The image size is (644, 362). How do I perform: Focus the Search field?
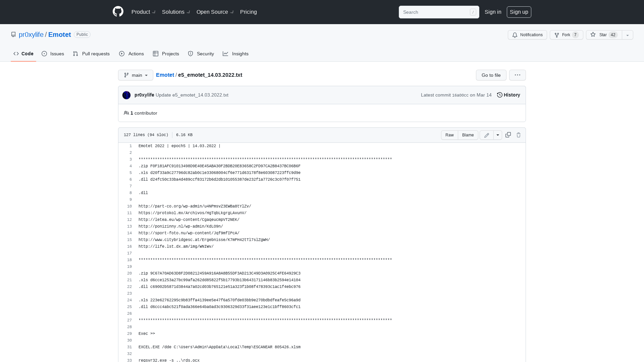point(439,12)
